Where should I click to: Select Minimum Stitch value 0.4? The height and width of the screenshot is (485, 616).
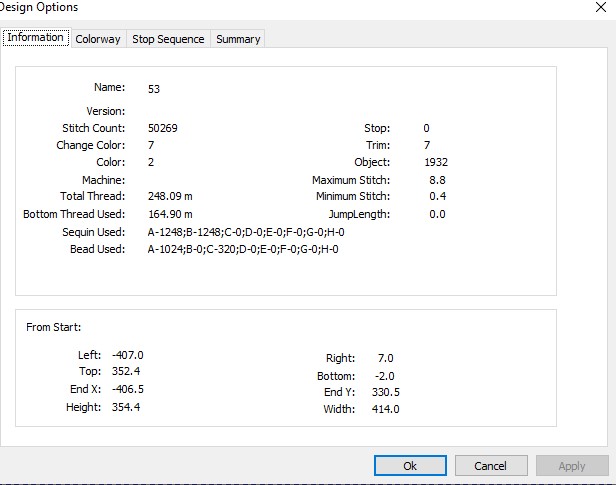(437, 196)
